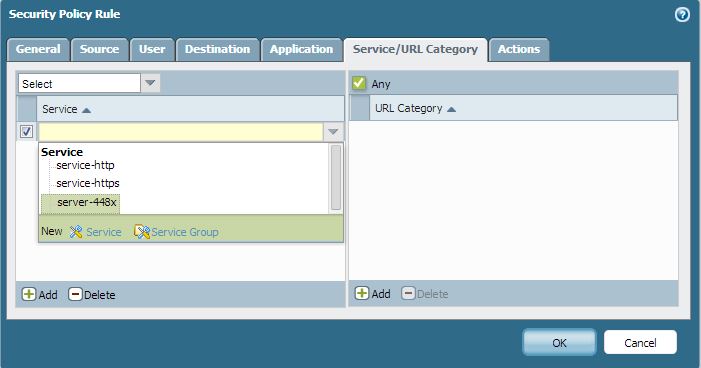Screen dimensions: 701x368
Task: Open the Actions tab
Action: coord(519,49)
